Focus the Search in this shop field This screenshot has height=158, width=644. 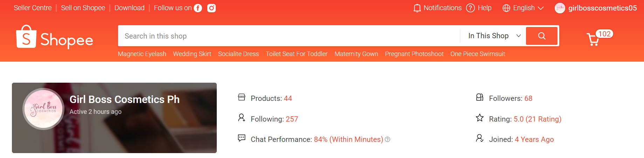click(287, 36)
